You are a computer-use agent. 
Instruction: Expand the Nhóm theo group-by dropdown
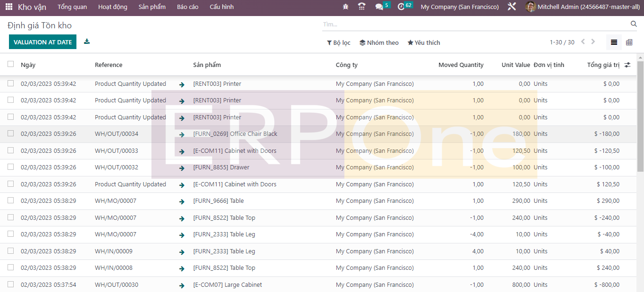click(x=379, y=42)
